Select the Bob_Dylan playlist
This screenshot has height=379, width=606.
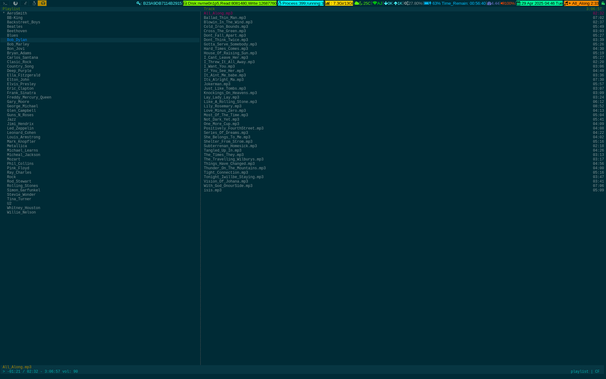point(17,40)
